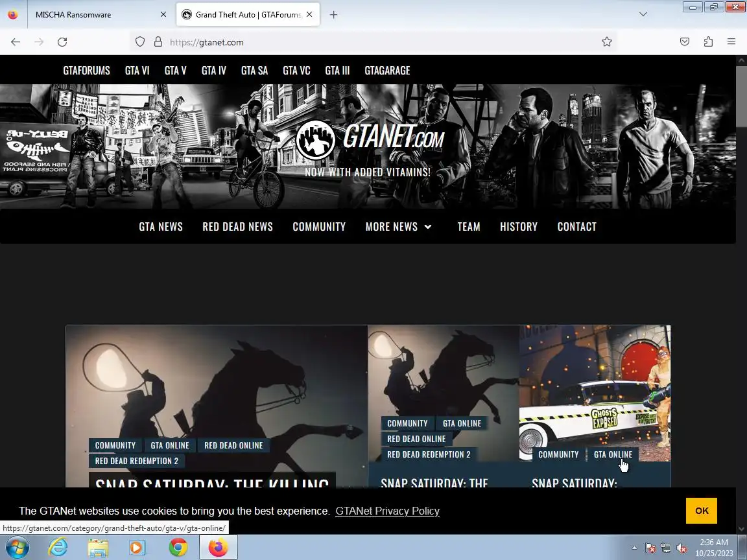Open the GTANet Privacy Policy link

[x=387, y=511]
